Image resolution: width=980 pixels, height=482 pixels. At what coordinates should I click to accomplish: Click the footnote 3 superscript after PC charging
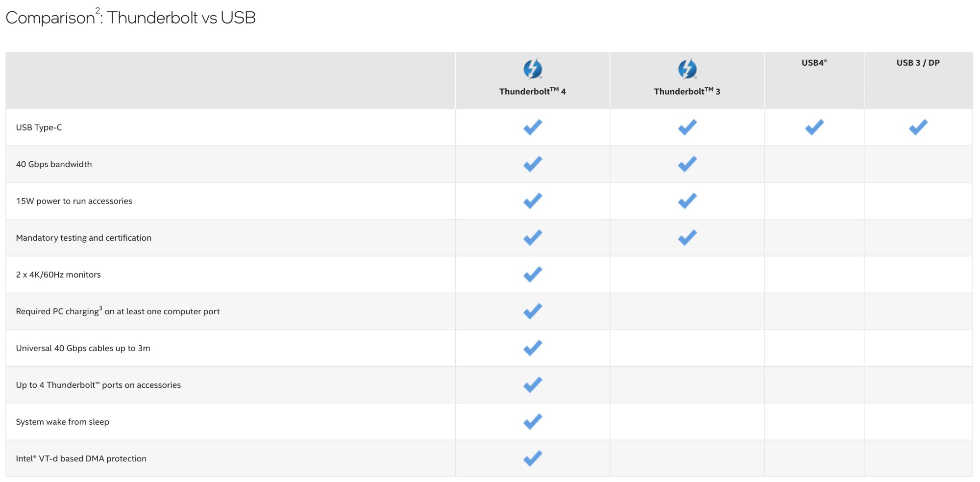[100, 308]
